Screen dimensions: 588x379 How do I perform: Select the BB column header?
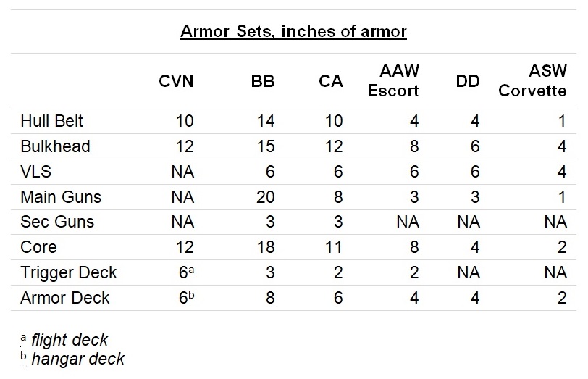point(262,81)
